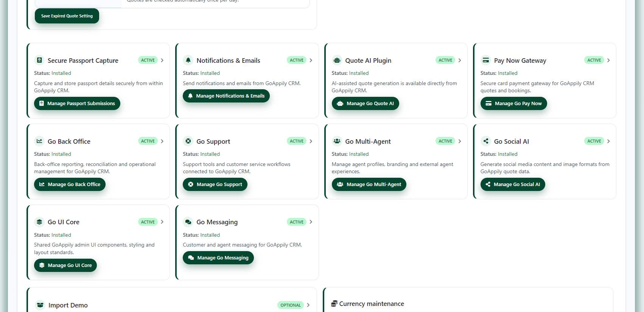Expand the Go Multi-Agent chevron
Screen dimensions: 644x312
point(460,141)
